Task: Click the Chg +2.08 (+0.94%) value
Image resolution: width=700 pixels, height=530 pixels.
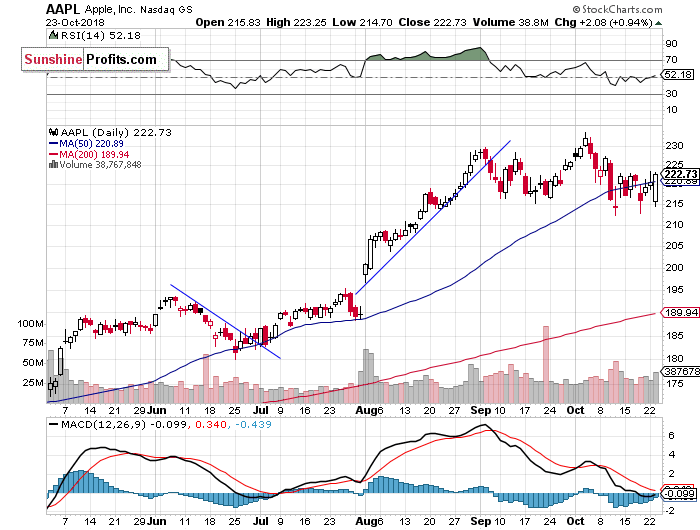Action: 604,22
